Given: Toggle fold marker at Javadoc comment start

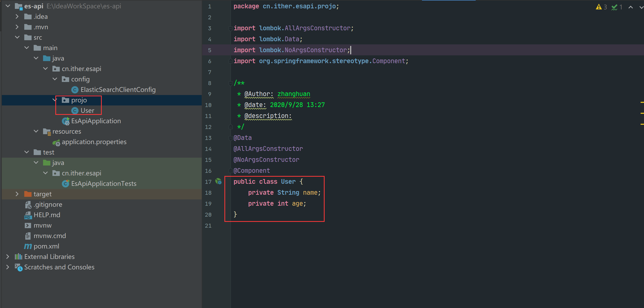Looking at the screenshot, I should pyautogui.click(x=230, y=83).
